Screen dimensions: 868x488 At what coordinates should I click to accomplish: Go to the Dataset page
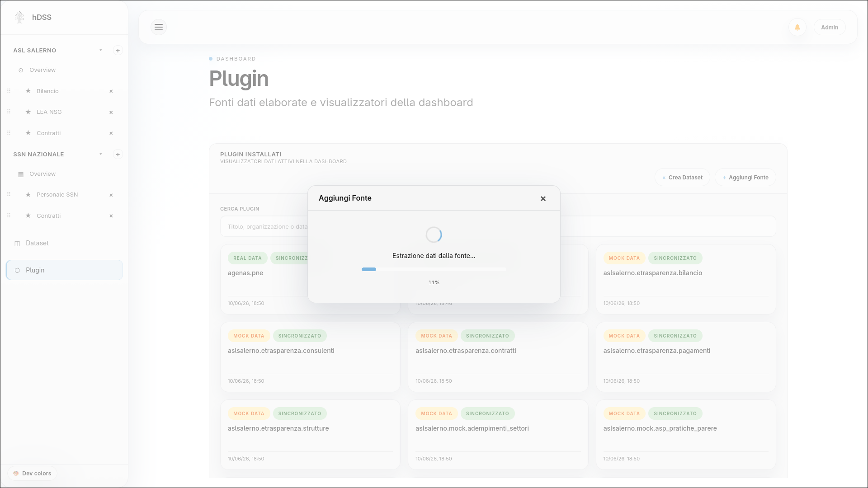pos(64,243)
